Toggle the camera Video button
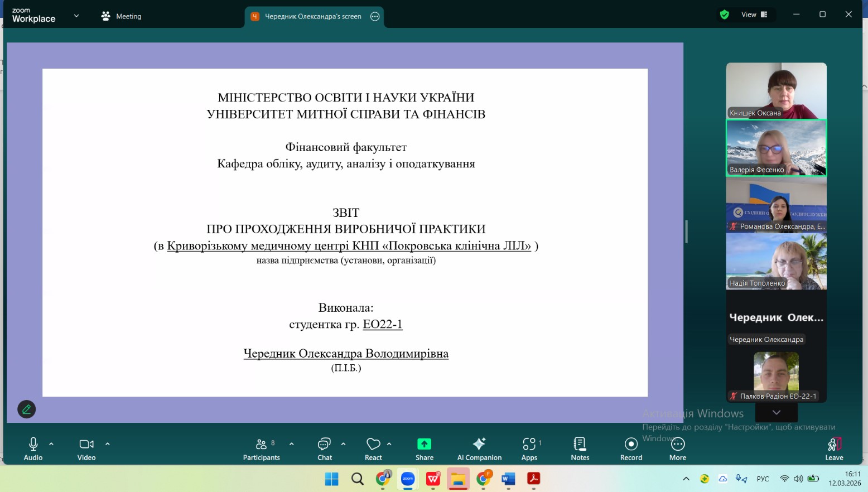The height and width of the screenshot is (492, 868). pyautogui.click(x=86, y=449)
